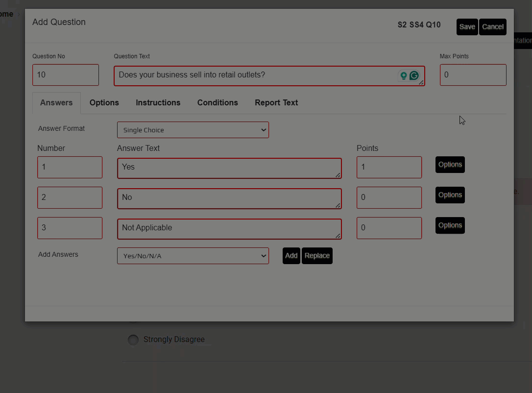532x393 pixels.
Task: Click the Max Points input field
Action: pyautogui.click(x=473, y=75)
